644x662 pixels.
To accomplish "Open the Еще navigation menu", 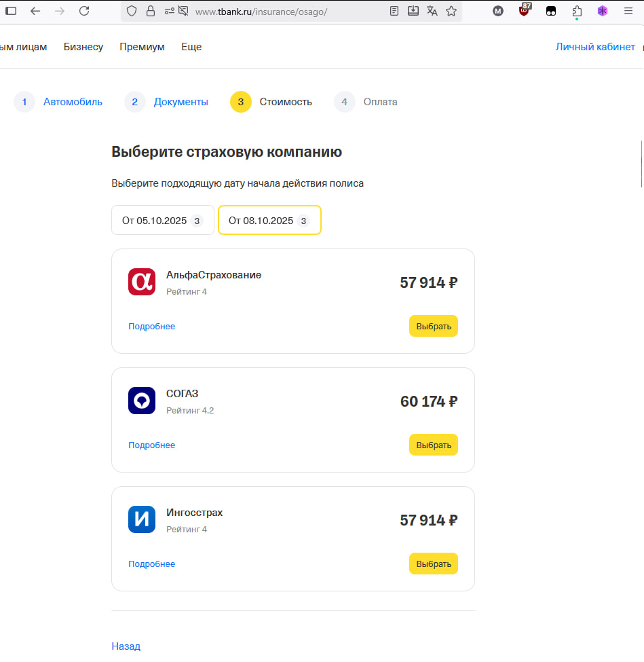I will tap(191, 47).
